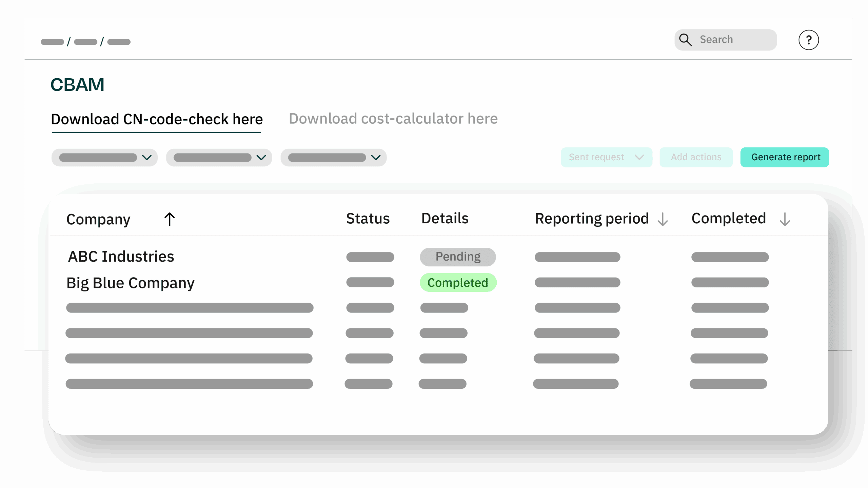Click the Add actions button

[696, 157]
